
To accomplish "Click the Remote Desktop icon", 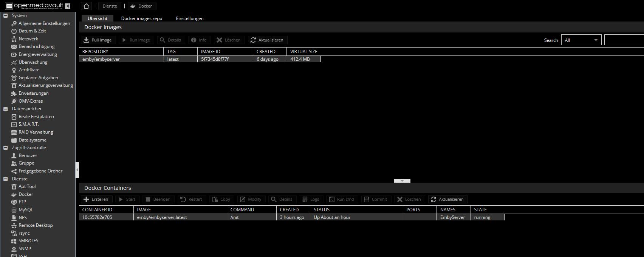I will [14, 225].
